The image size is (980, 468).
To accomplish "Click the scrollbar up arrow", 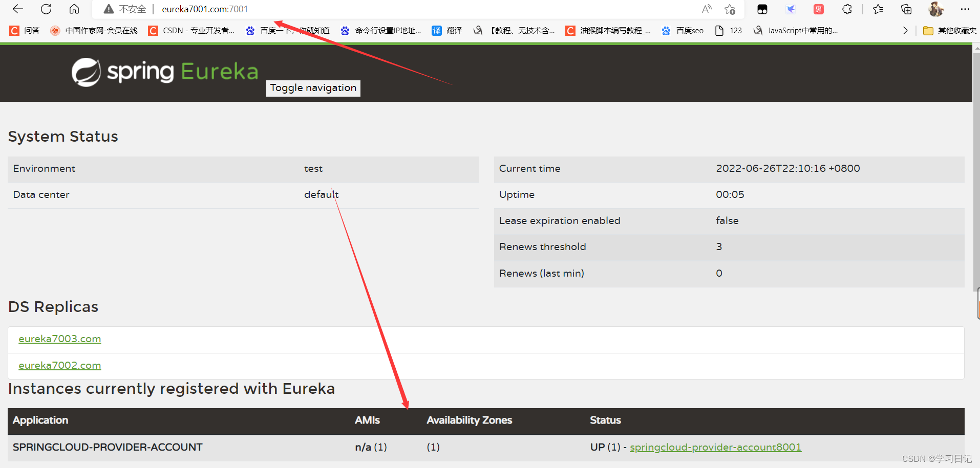I will [x=976, y=48].
